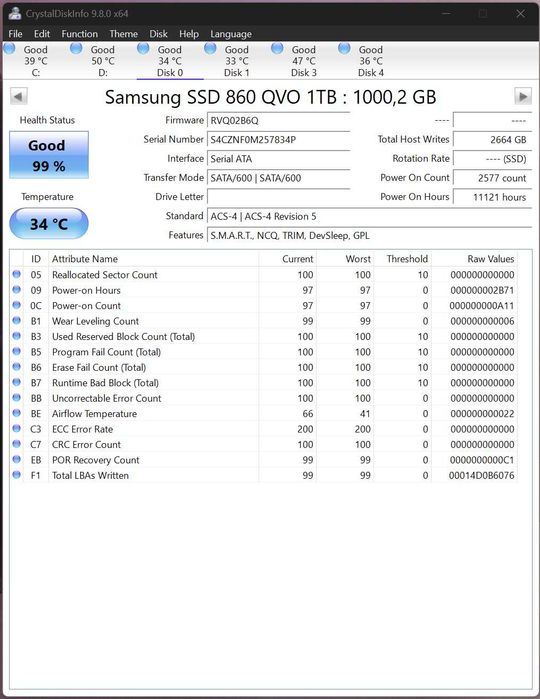Close the CrystalDiskInfo window
The image size is (540, 699).
(x=520, y=13)
